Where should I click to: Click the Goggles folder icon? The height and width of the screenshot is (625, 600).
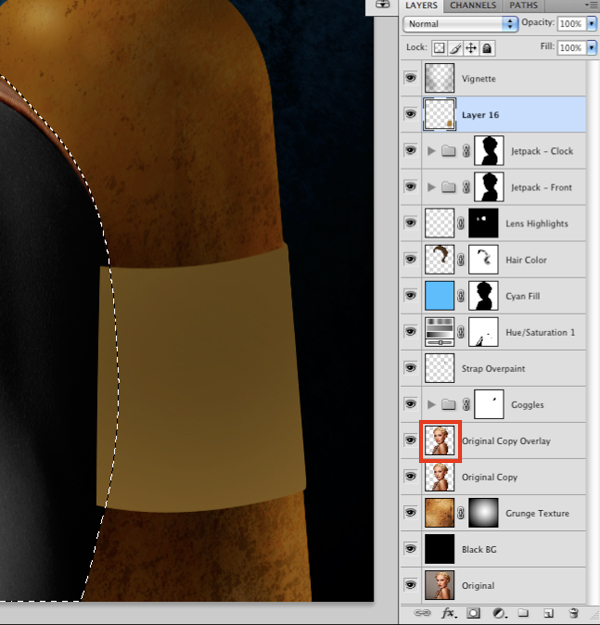click(449, 405)
